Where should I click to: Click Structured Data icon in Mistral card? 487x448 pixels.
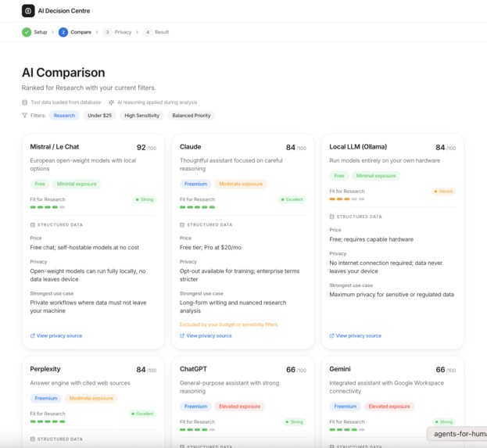click(x=33, y=224)
